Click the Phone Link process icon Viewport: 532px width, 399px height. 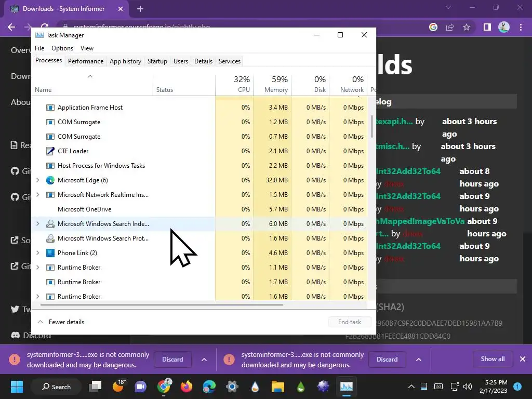[50, 253]
